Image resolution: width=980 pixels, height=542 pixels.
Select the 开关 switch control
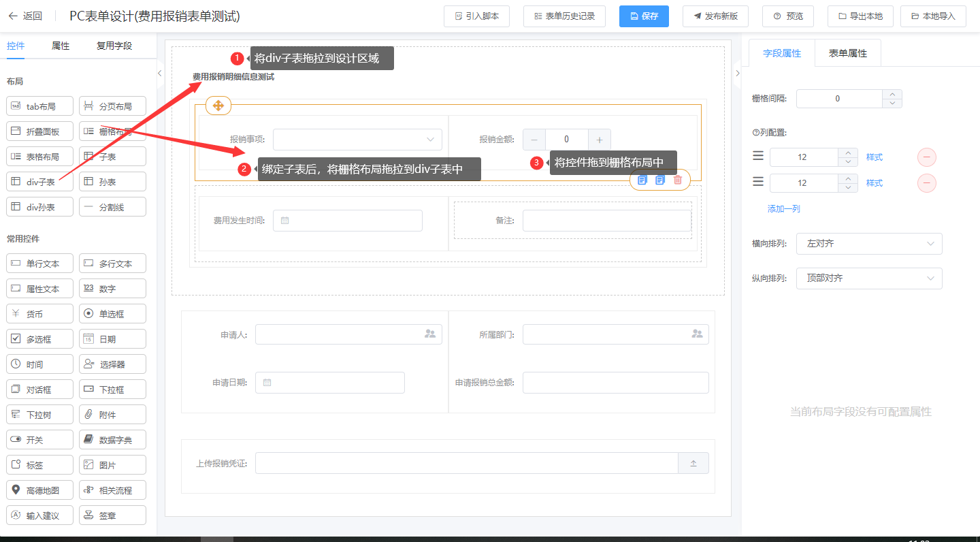(39, 440)
